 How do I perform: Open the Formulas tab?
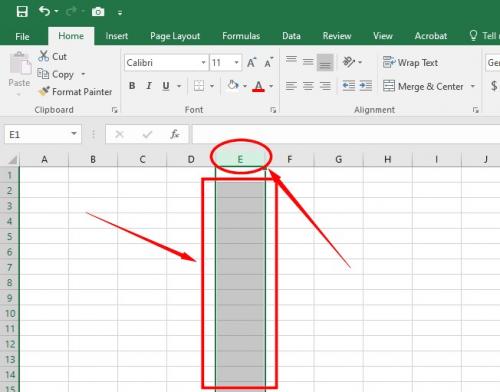[x=241, y=36]
